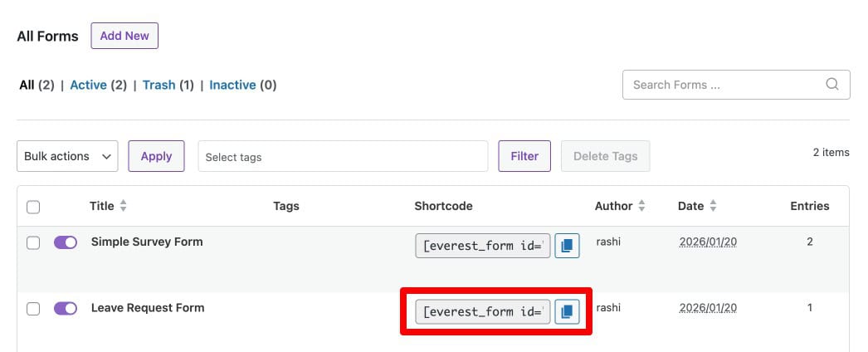Show Active forms filter
This screenshot has height=352, width=868.
tap(99, 86)
